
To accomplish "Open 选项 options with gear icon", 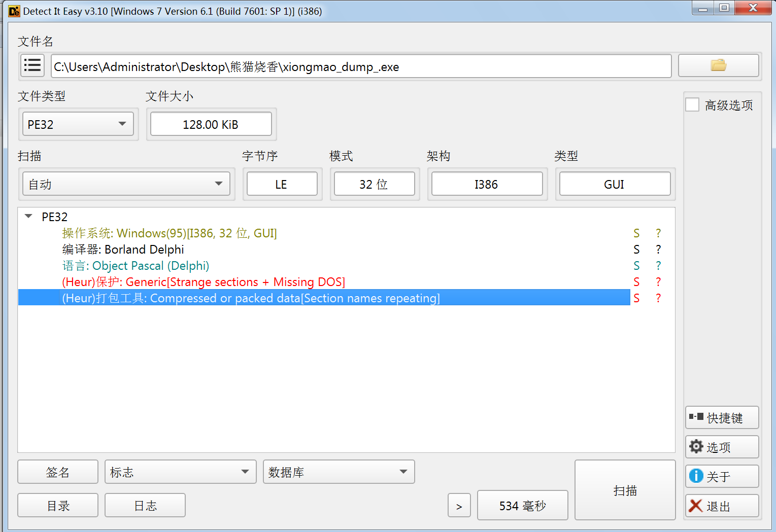I will 722,447.
